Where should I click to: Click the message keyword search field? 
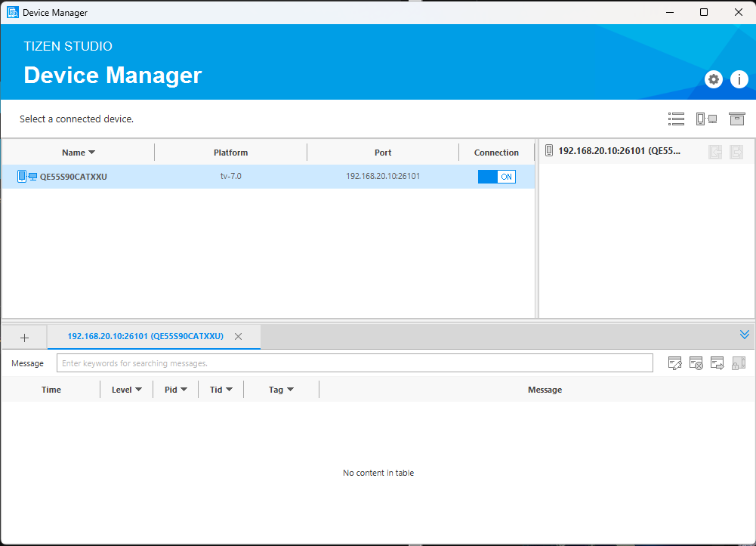click(355, 363)
